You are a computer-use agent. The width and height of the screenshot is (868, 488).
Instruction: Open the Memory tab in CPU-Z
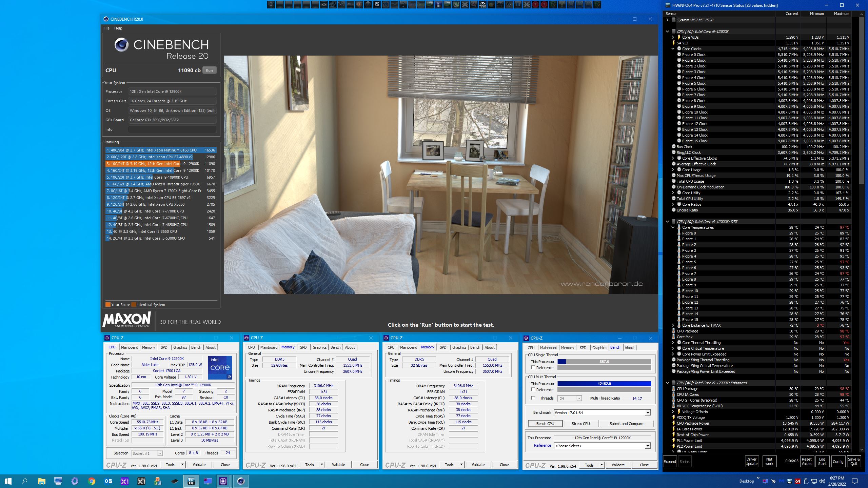[x=148, y=347]
